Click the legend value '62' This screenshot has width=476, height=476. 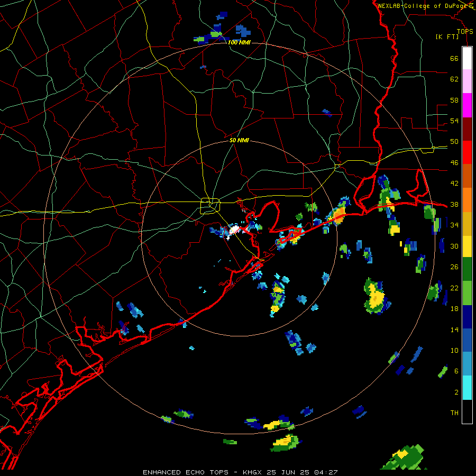454,79
